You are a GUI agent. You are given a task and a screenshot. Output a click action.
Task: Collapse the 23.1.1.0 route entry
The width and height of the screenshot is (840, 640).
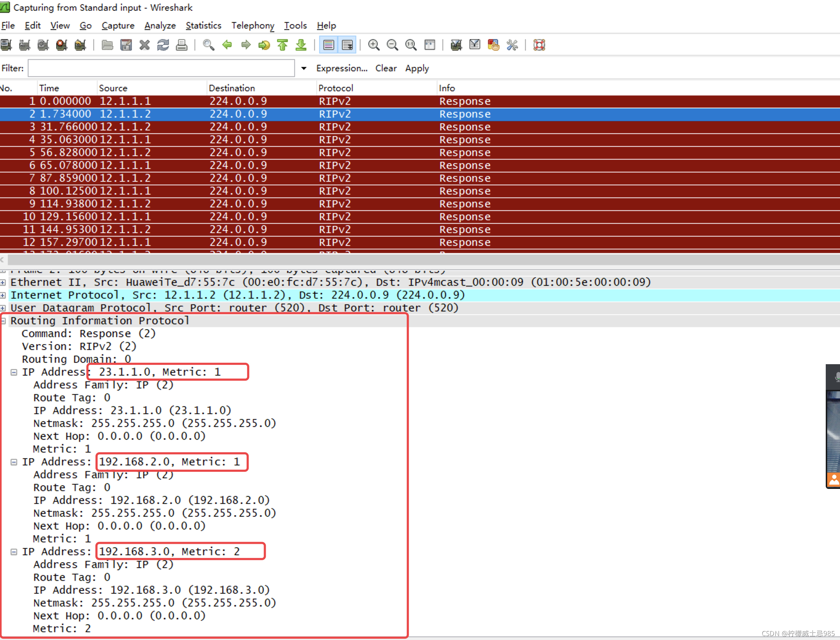[x=14, y=372]
